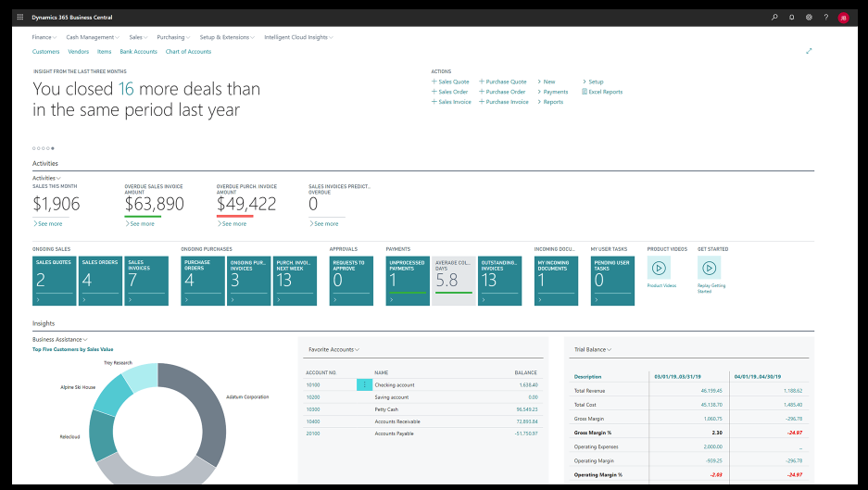Open account number 10400
Viewport: 868px width, 490px height.
(313, 421)
